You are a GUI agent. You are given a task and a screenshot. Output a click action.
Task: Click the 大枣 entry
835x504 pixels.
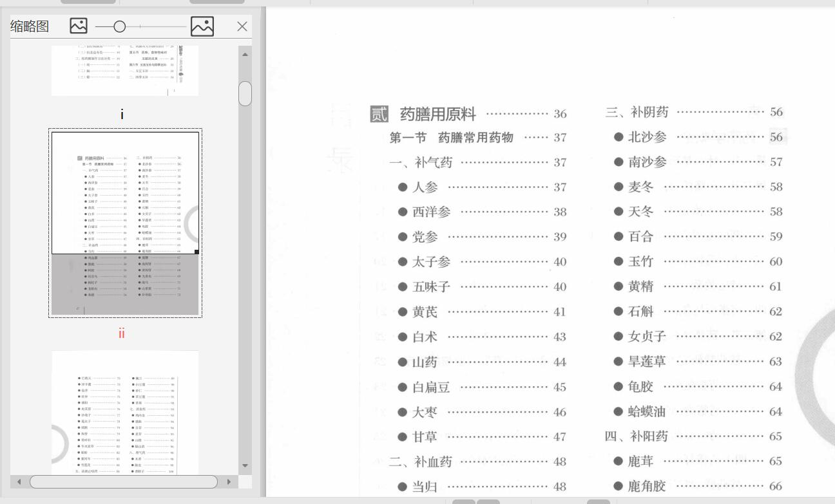pyautogui.click(x=482, y=412)
